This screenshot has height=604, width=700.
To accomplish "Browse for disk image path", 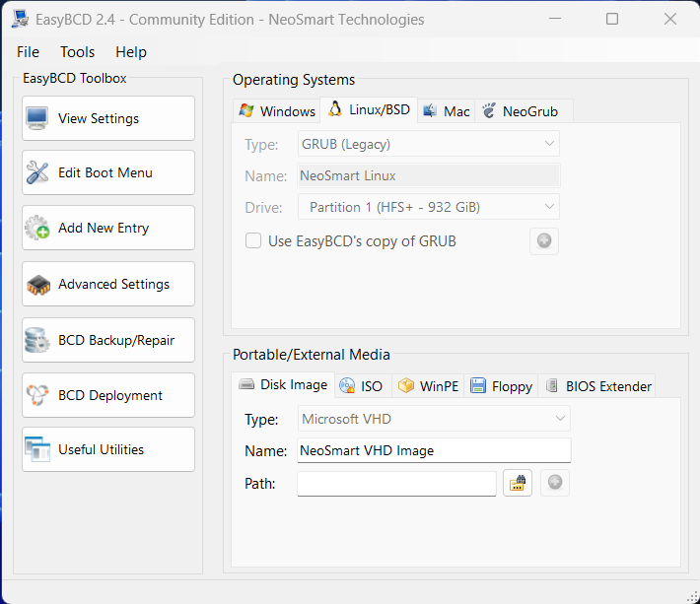I will click(518, 483).
